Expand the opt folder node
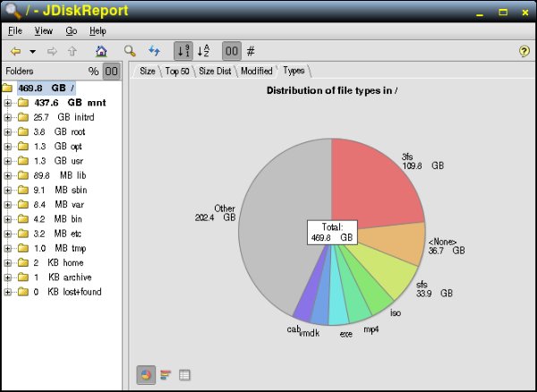This screenshot has width=537, height=392. [x=7, y=147]
